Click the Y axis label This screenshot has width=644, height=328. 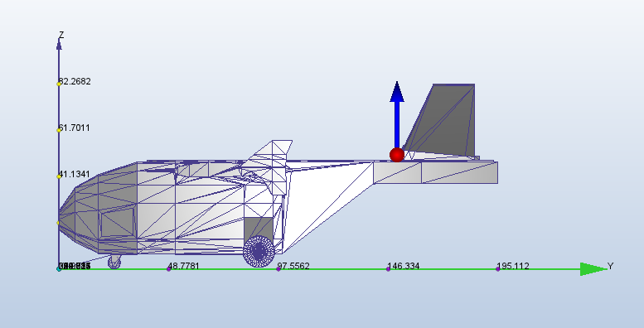click(x=610, y=266)
